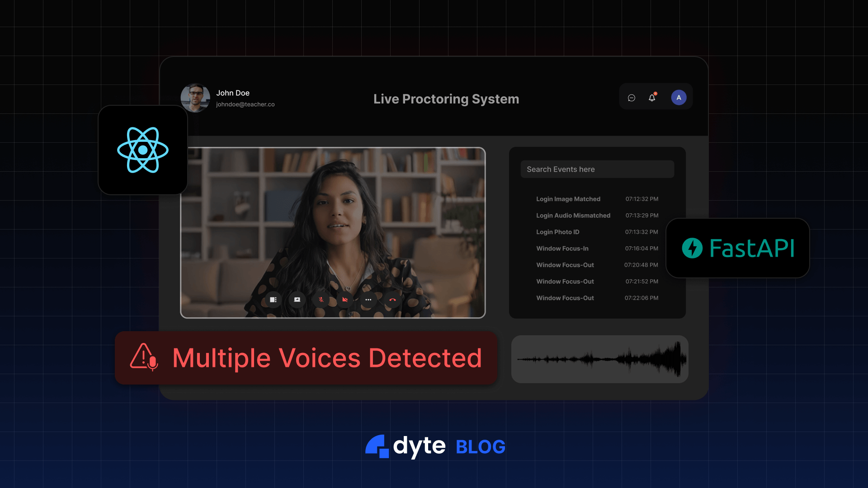Click the Window Focus-Out 07:22:06 PM entry
This screenshot has height=488, width=868.
click(596, 297)
